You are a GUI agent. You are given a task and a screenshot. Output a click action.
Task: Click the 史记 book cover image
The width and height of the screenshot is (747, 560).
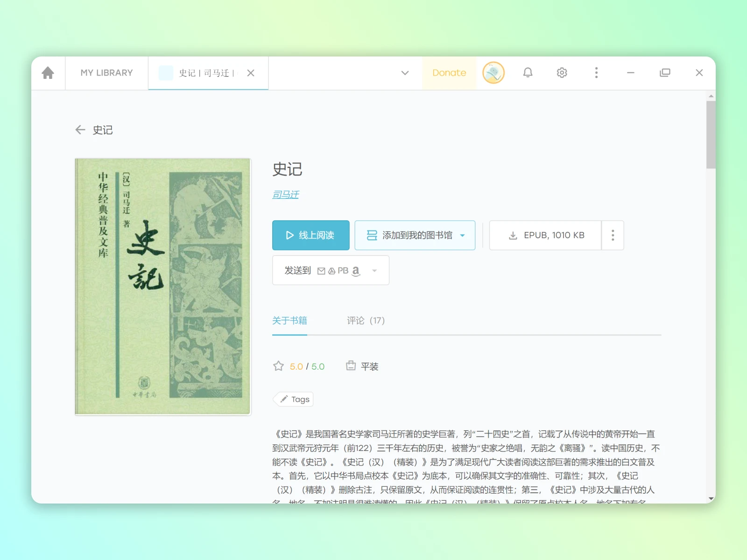163,287
